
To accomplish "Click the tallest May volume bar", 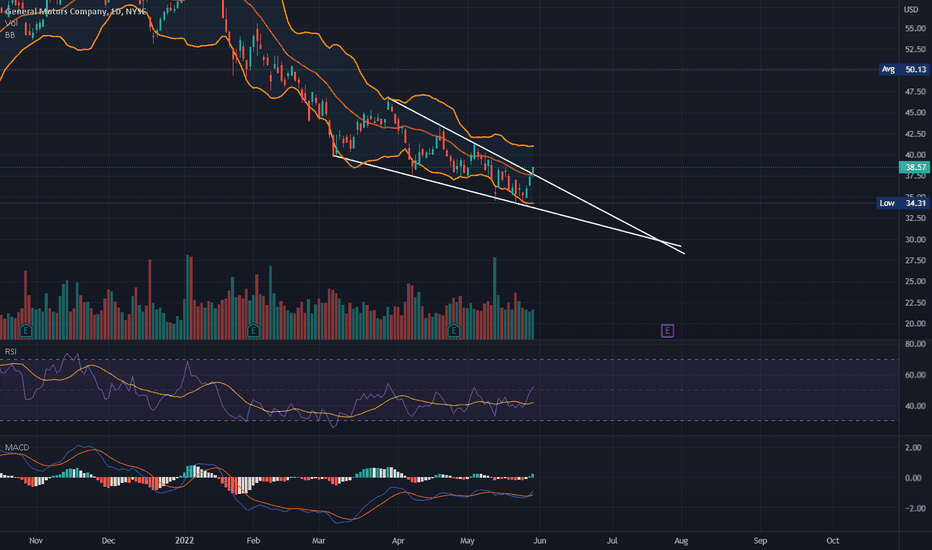I will 495,298.
